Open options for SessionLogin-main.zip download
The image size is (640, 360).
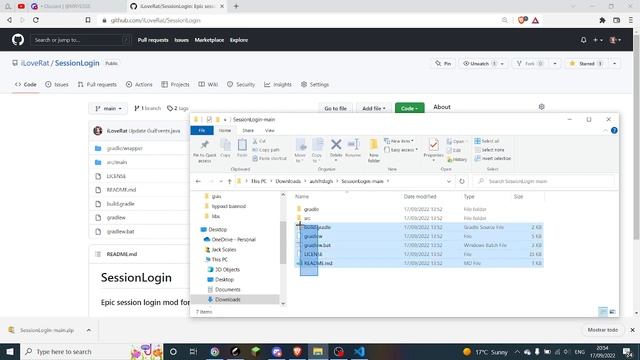(89, 330)
